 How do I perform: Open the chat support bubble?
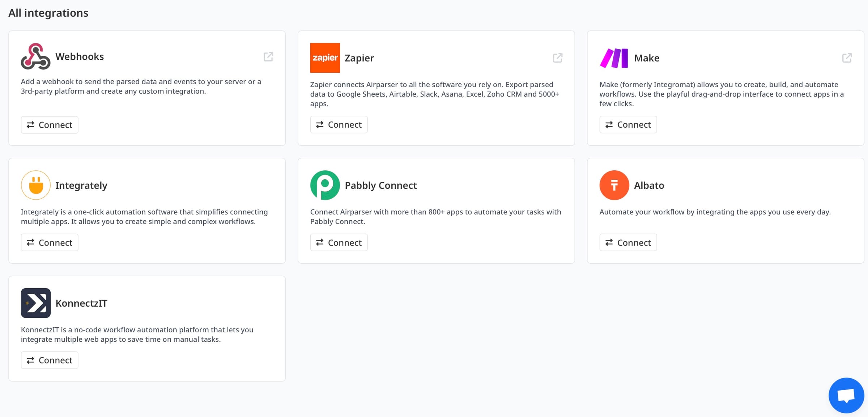[846, 395]
